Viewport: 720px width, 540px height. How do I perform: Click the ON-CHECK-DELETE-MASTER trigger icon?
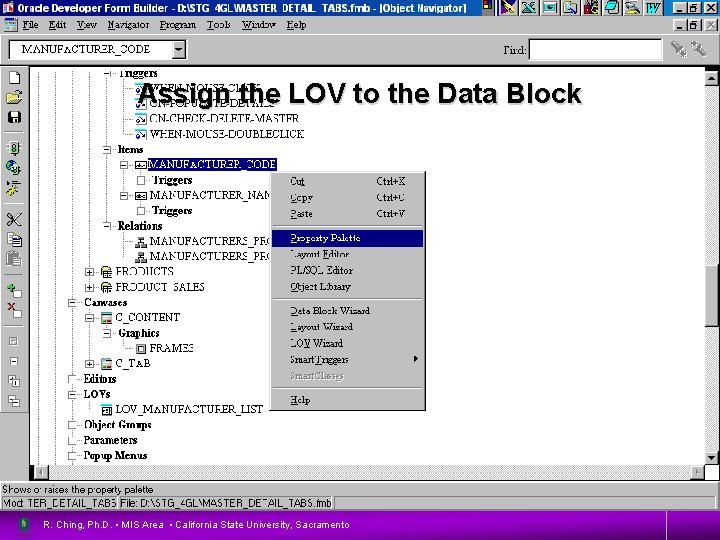point(141,119)
